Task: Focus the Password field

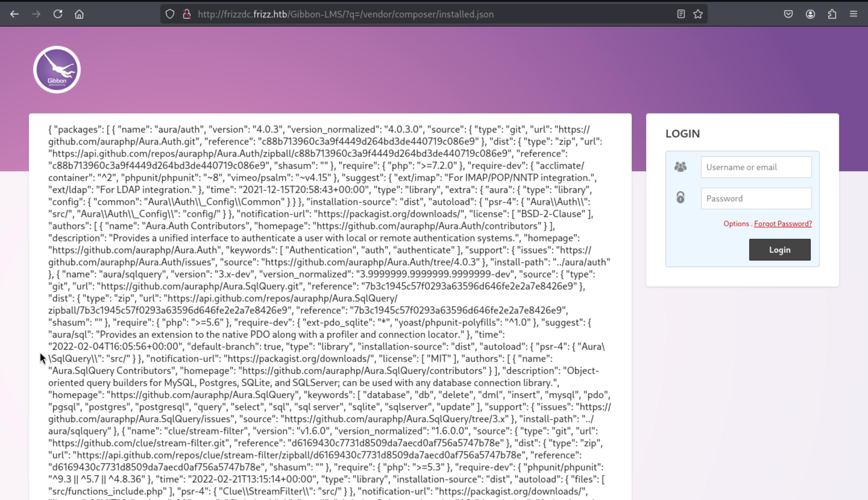Action: pyautogui.click(x=756, y=198)
